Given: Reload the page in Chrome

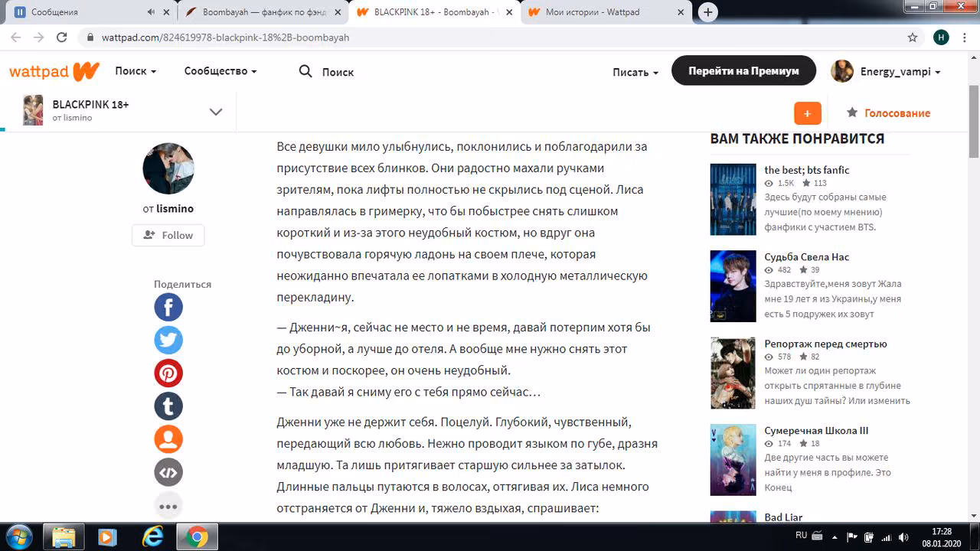Looking at the screenshot, I should click(x=63, y=37).
